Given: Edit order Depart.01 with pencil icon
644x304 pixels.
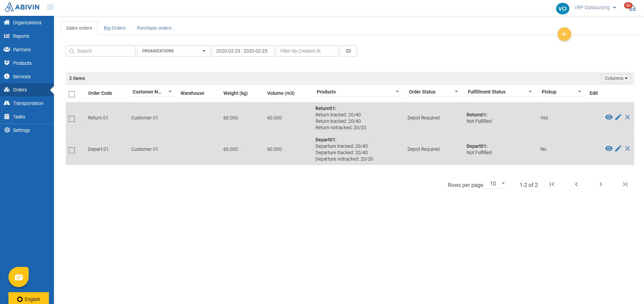Looking at the screenshot, I should coord(618,148).
